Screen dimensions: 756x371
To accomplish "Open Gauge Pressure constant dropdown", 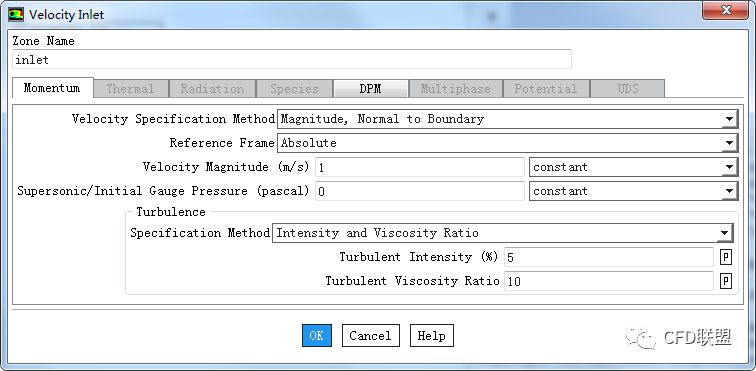I will pyautogui.click(x=634, y=191).
